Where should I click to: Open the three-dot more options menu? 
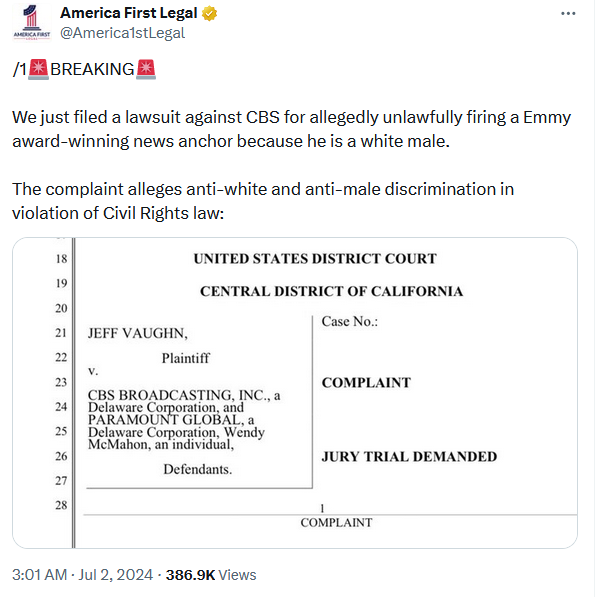click(x=568, y=13)
